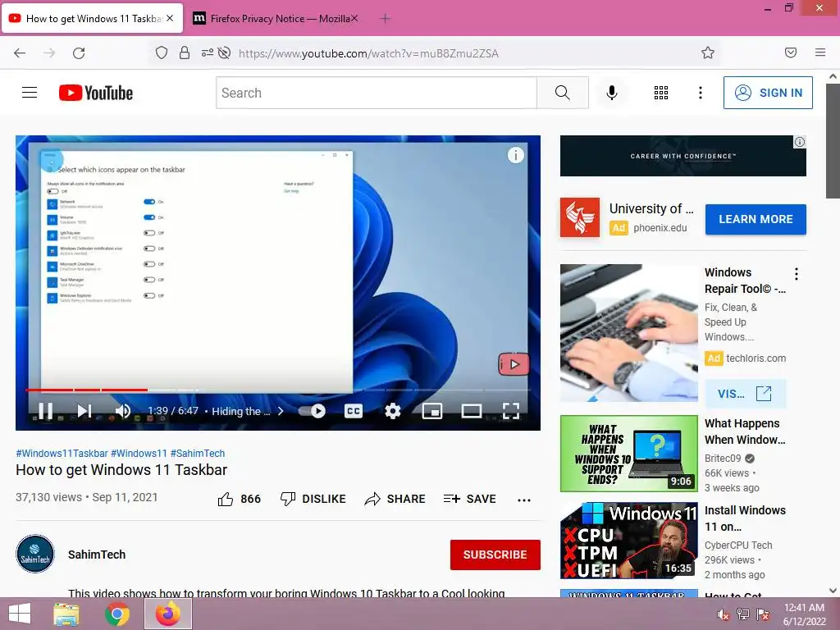This screenshot has height=630, width=840.
Task: Click the #SahimTech hashtag
Action: [198, 453]
